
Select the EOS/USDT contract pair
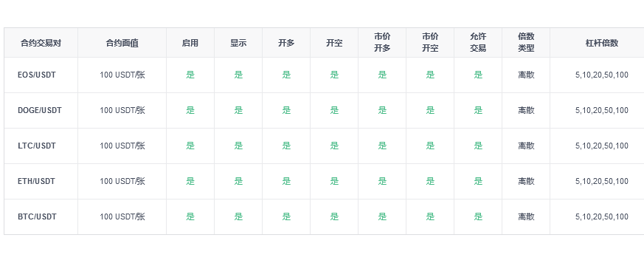pos(37,75)
